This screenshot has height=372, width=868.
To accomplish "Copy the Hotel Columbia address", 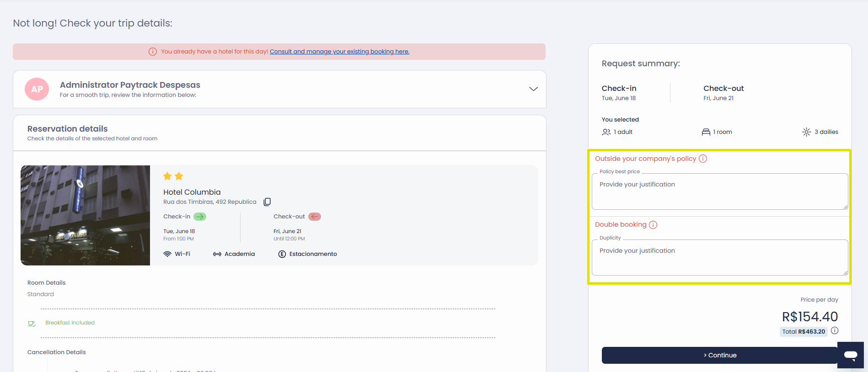I will (267, 202).
